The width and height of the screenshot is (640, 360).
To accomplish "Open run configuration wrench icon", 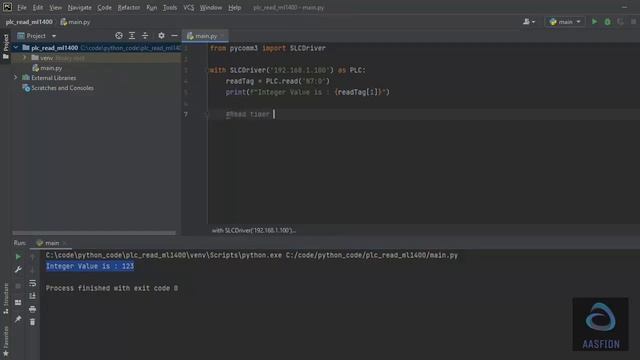I will 18,270.
